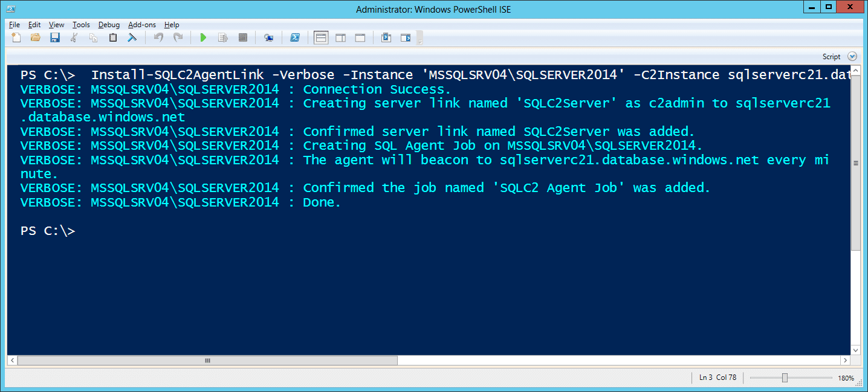
Task: Open the Add-ons menu
Action: [x=142, y=25]
